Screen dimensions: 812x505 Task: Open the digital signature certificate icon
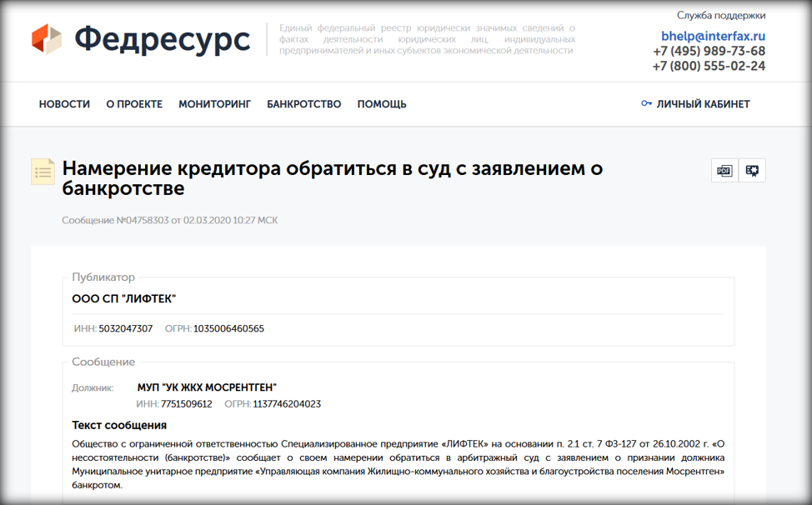(x=752, y=170)
